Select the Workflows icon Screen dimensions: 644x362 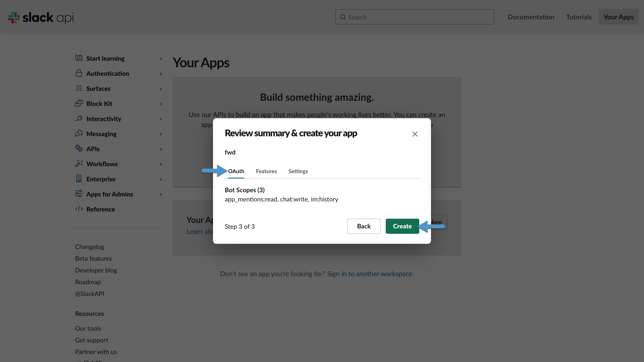[78, 164]
